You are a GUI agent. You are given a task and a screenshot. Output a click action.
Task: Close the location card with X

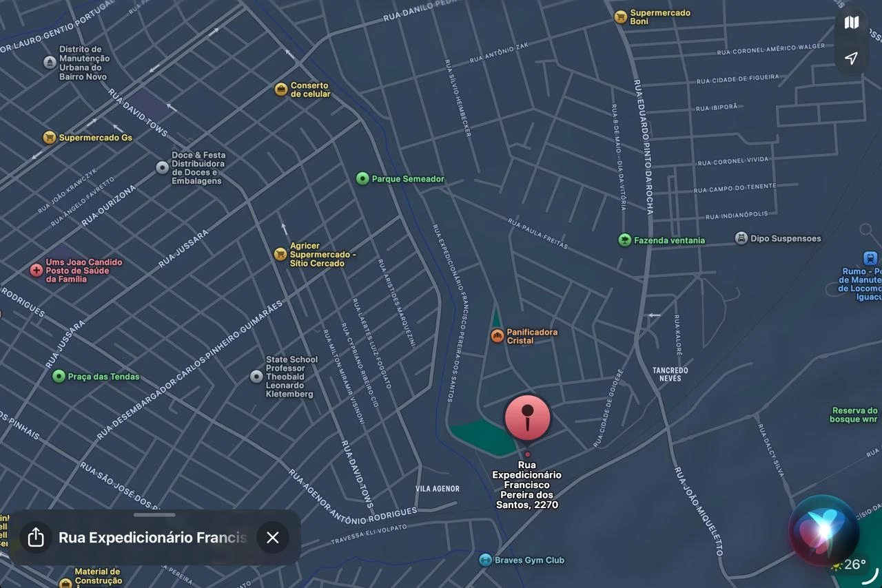click(x=273, y=538)
